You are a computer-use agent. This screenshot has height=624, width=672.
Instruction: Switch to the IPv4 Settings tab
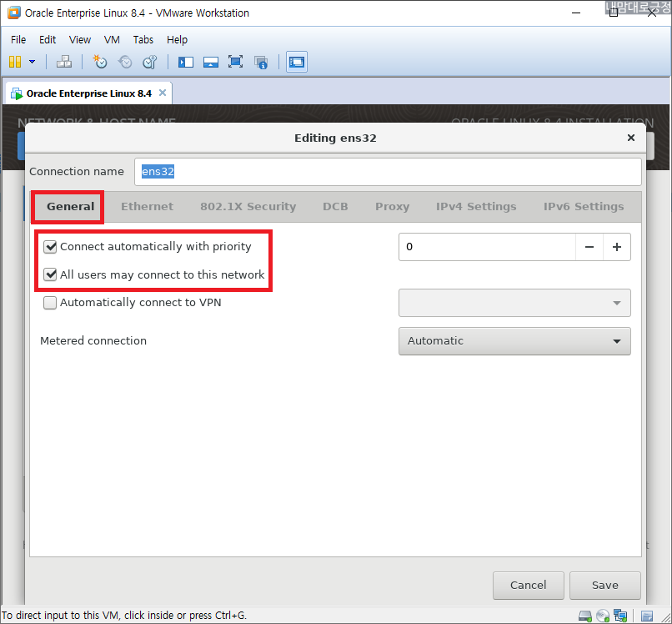coord(476,207)
